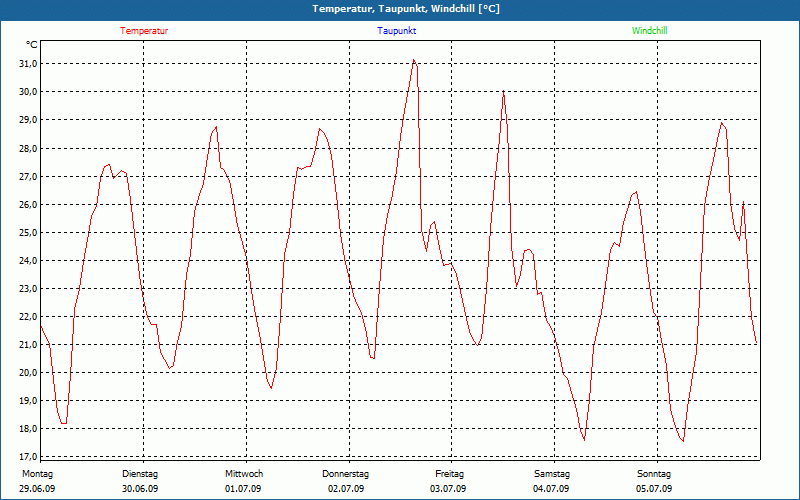Click the 31 °C temperature peak on Donnerstag
The image size is (800, 500).
coord(414,60)
